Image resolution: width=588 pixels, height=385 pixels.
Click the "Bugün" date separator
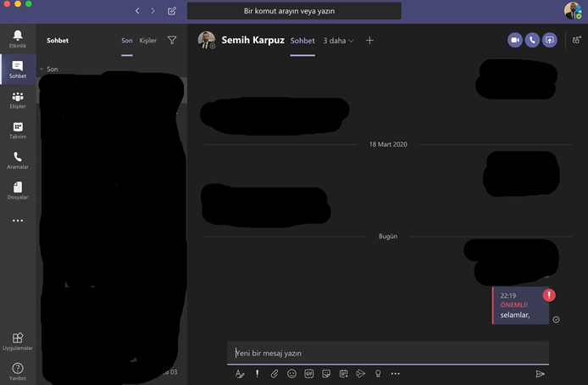(388, 236)
